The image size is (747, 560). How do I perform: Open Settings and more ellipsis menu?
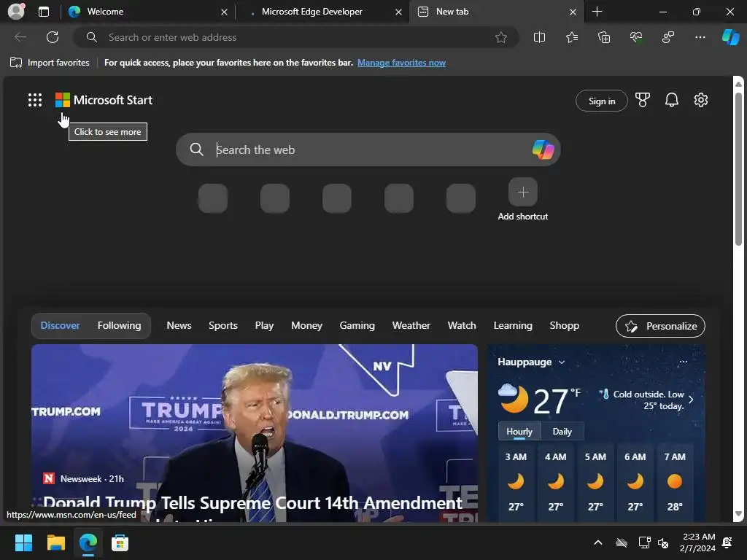pos(700,37)
